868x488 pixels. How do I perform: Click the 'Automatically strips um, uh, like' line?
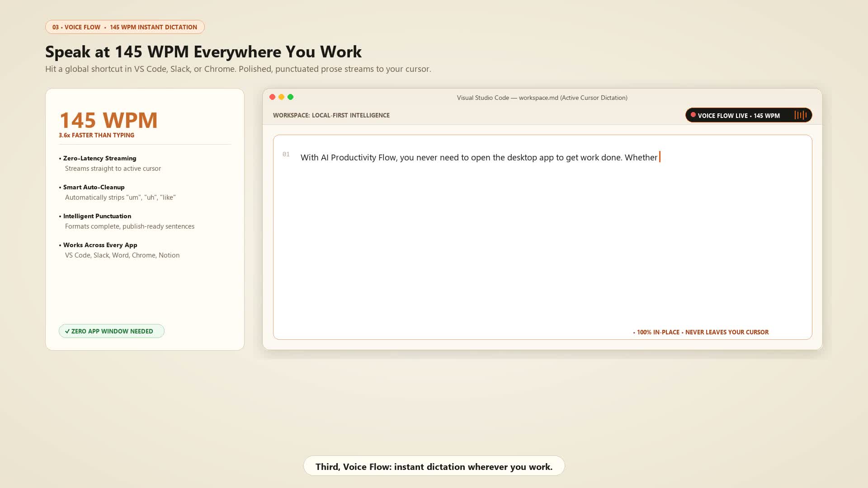[120, 197]
